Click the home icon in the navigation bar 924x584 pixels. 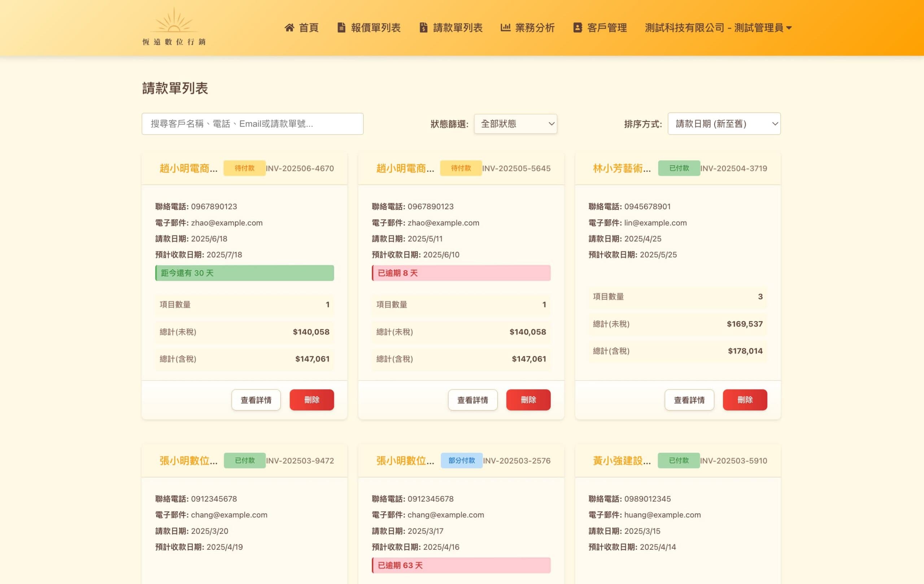point(290,28)
